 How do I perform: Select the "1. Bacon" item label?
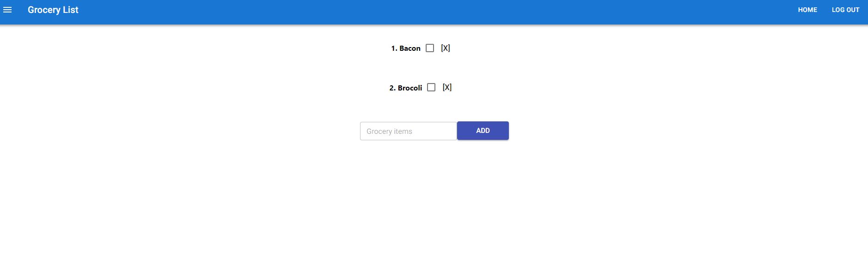pyautogui.click(x=406, y=48)
